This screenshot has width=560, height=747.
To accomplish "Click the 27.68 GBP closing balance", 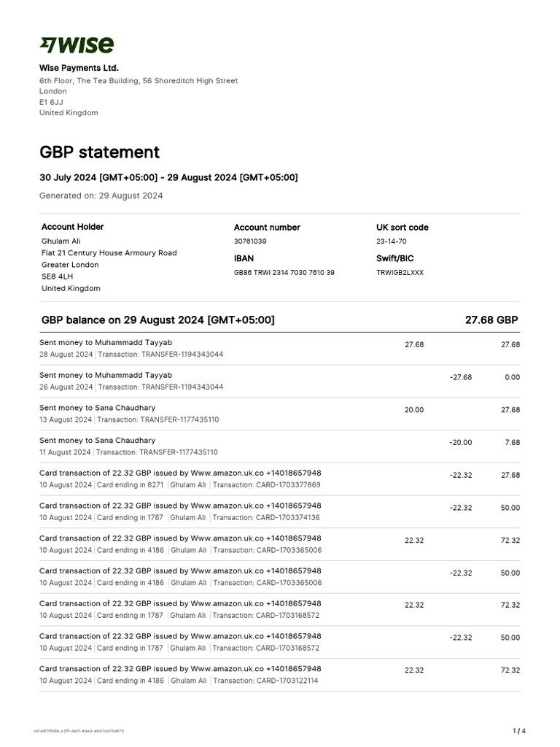I will click(x=491, y=320).
